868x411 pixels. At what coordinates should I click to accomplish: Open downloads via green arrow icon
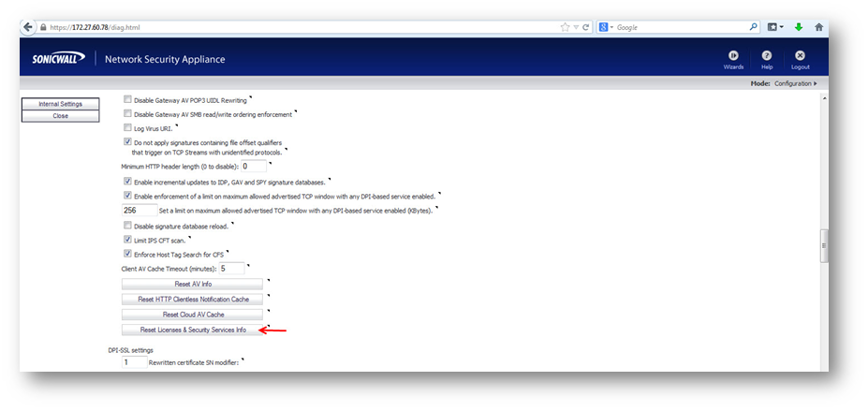pos(799,27)
